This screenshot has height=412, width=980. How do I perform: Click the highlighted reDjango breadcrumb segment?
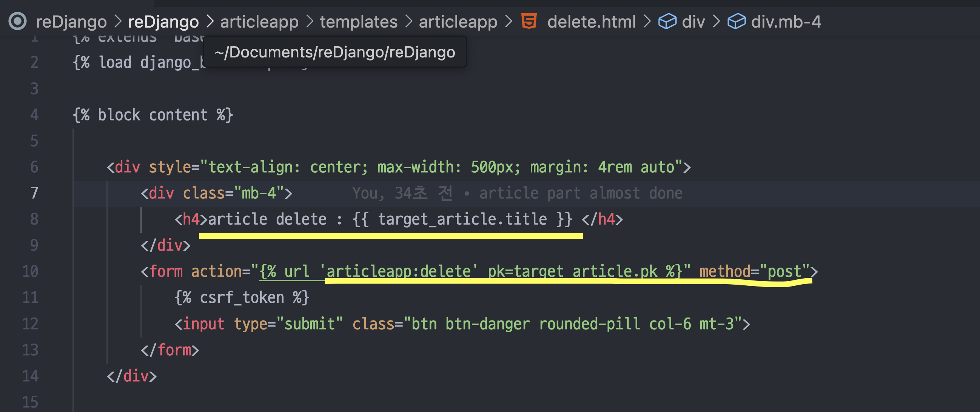tap(163, 22)
